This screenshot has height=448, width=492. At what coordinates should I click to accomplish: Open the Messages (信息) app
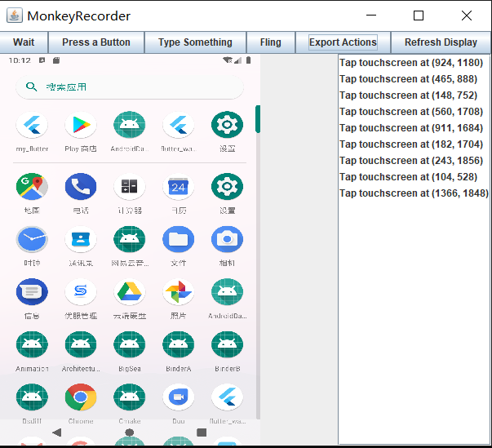[x=32, y=292]
